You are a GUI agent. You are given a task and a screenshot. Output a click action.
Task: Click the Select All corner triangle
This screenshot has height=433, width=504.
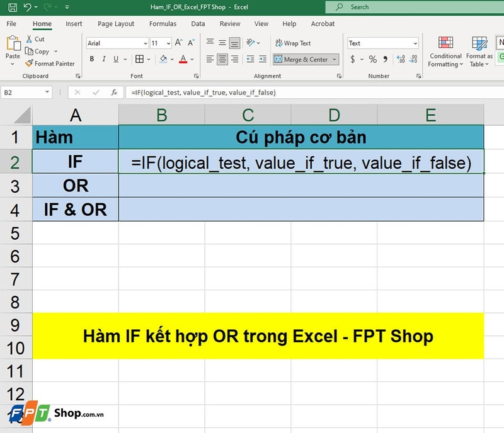tap(22, 115)
